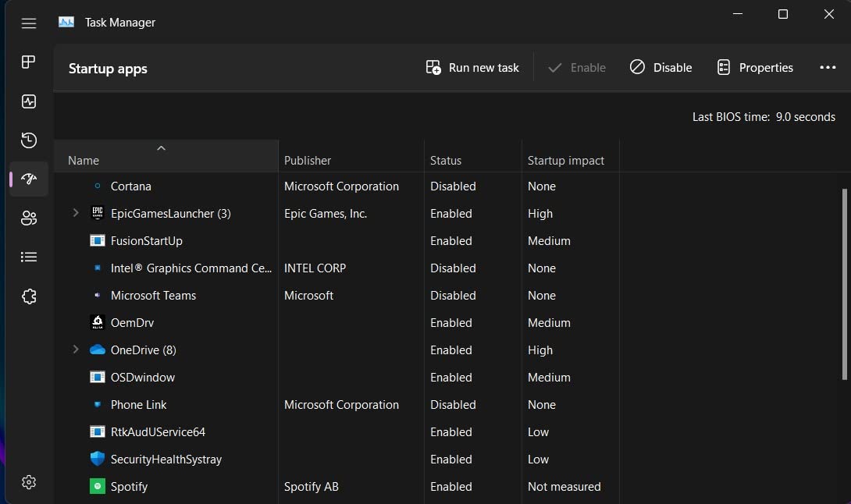Open the Processes page in sidebar
The width and height of the screenshot is (851, 504).
click(29, 62)
